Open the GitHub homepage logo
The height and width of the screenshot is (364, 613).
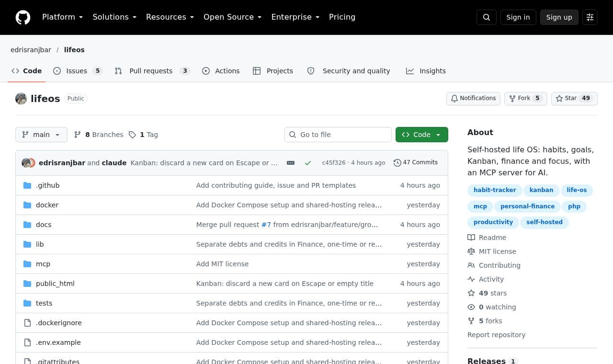(x=23, y=17)
